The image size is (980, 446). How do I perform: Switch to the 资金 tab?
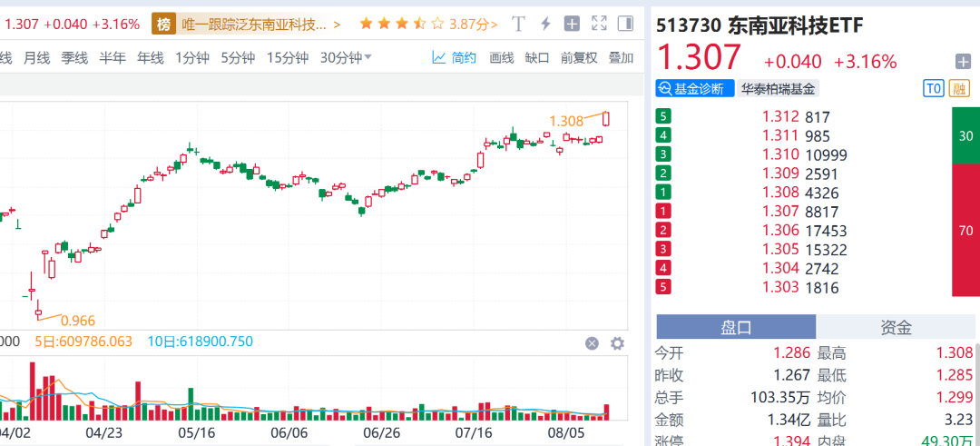click(896, 326)
